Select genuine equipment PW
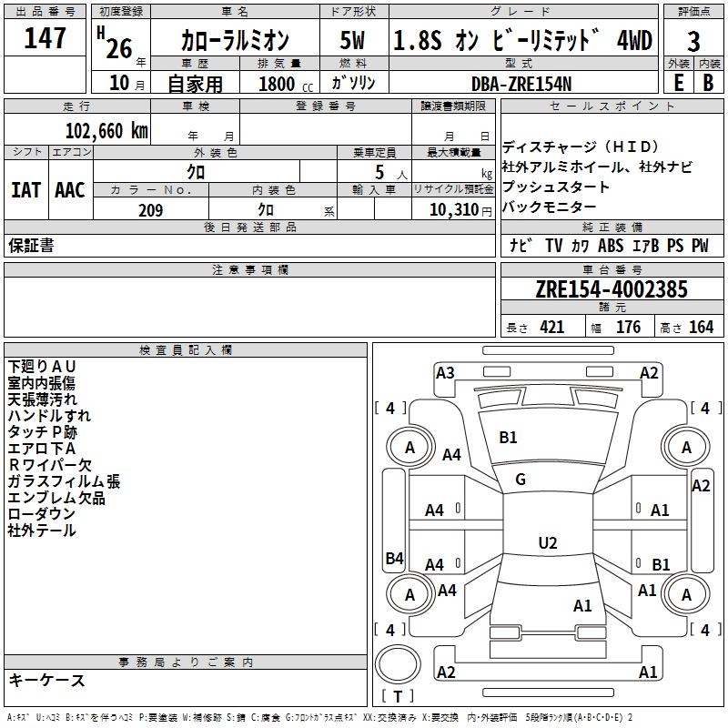The image size is (728, 728). click(x=700, y=245)
